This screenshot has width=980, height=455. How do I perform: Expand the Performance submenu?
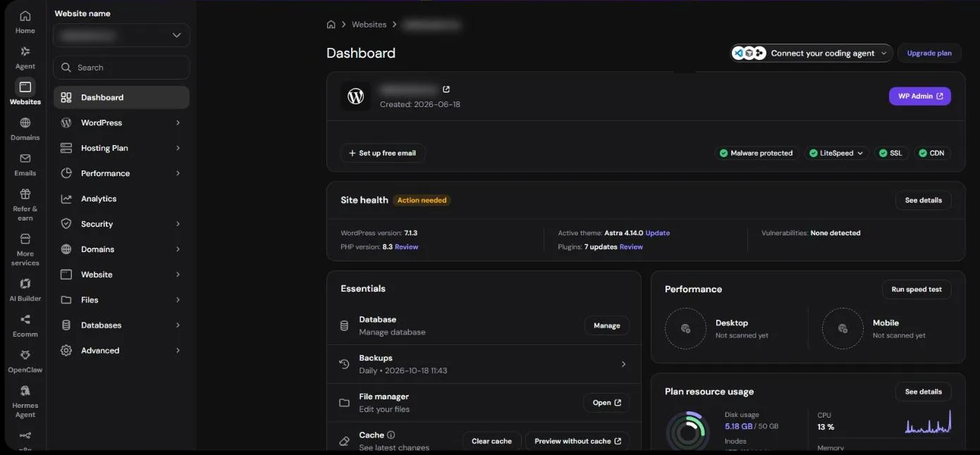click(178, 173)
